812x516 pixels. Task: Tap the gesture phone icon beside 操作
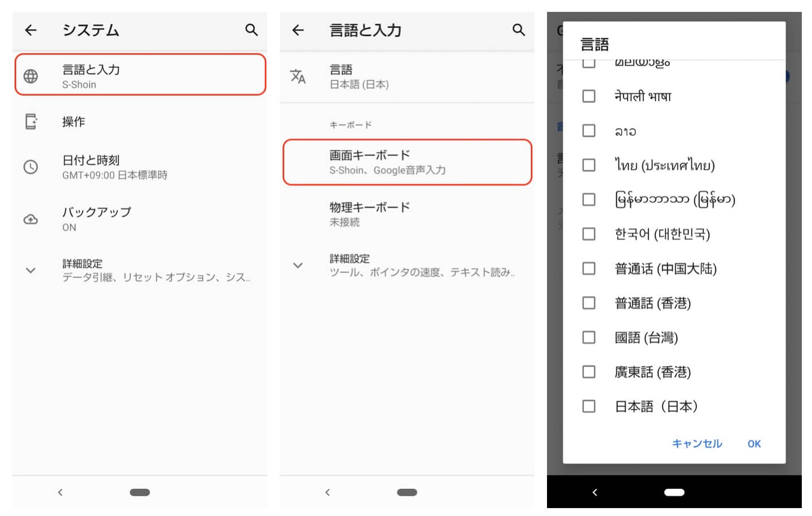[x=31, y=121]
